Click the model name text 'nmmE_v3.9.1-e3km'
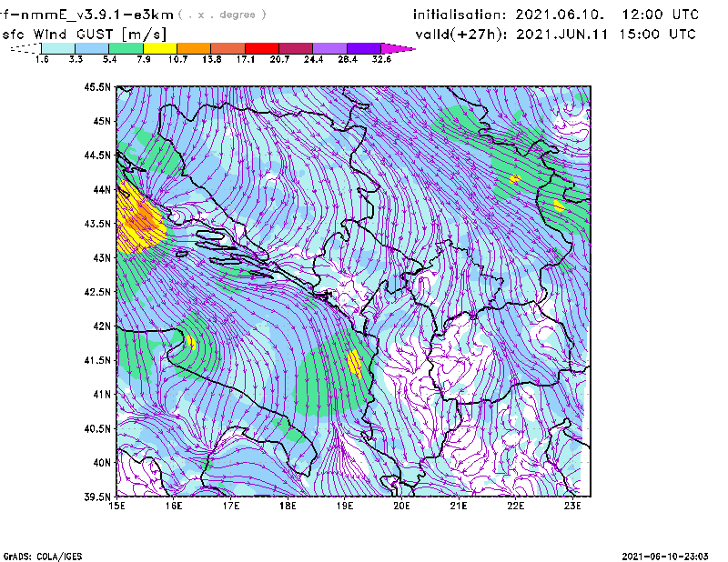 click(x=95, y=15)
